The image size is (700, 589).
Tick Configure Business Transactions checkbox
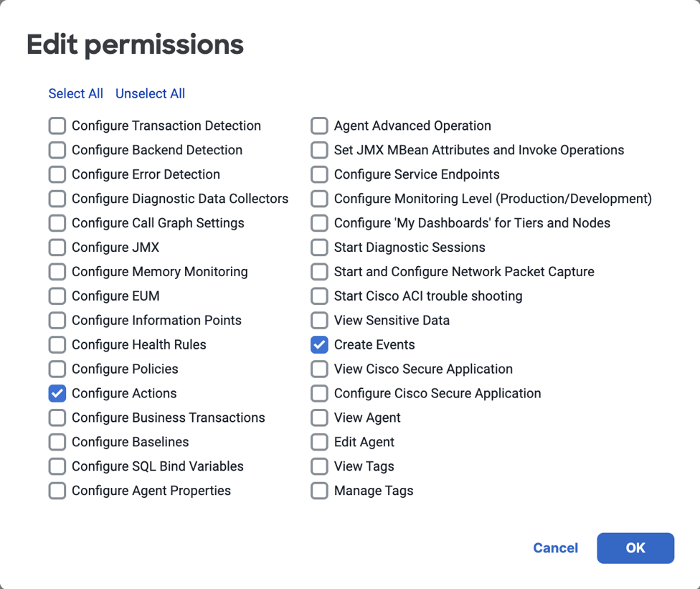point(57,418)
